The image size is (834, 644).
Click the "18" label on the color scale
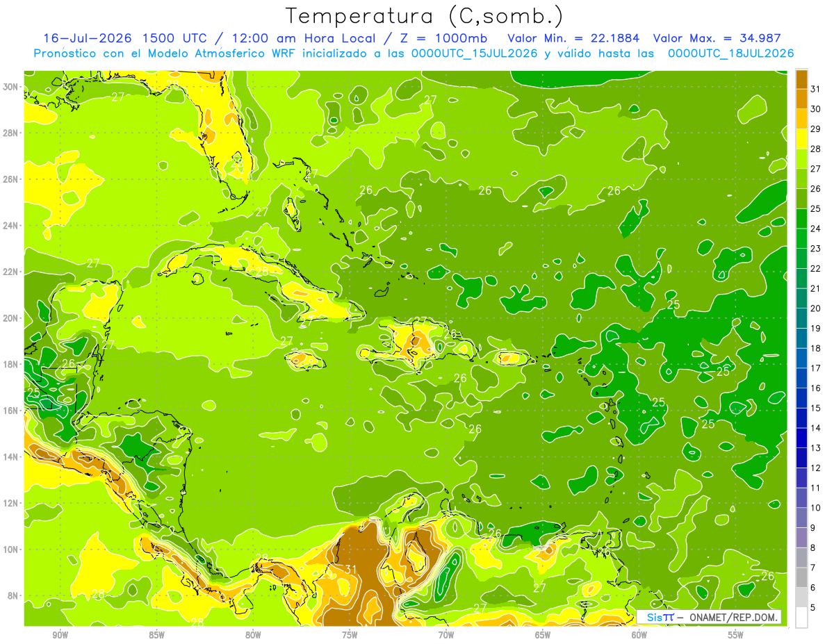pyautogui.click(x=816, y=348)
